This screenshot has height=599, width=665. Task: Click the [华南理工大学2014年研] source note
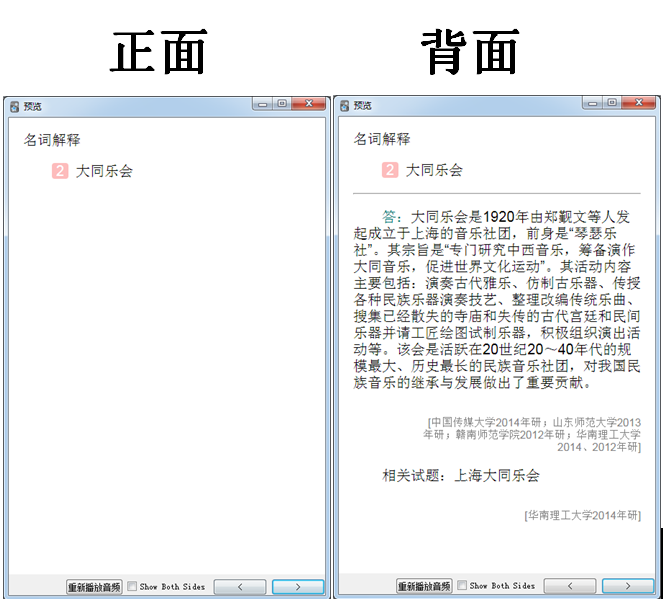click(582, 515)
